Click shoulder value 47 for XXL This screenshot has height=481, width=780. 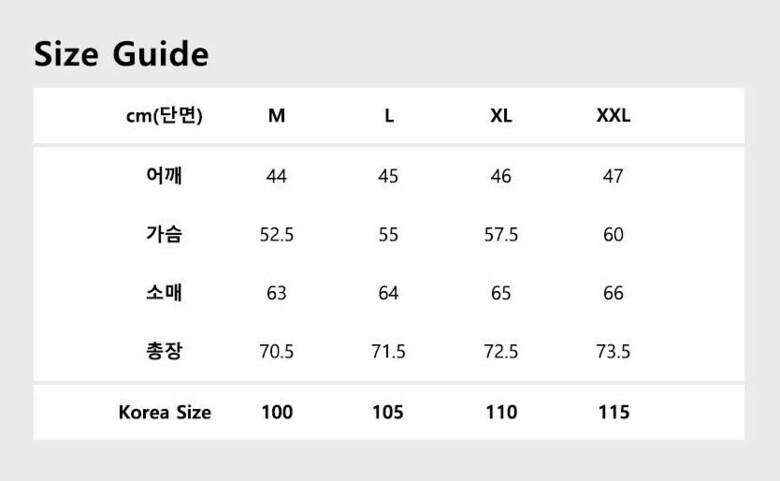tap(613, 177)
